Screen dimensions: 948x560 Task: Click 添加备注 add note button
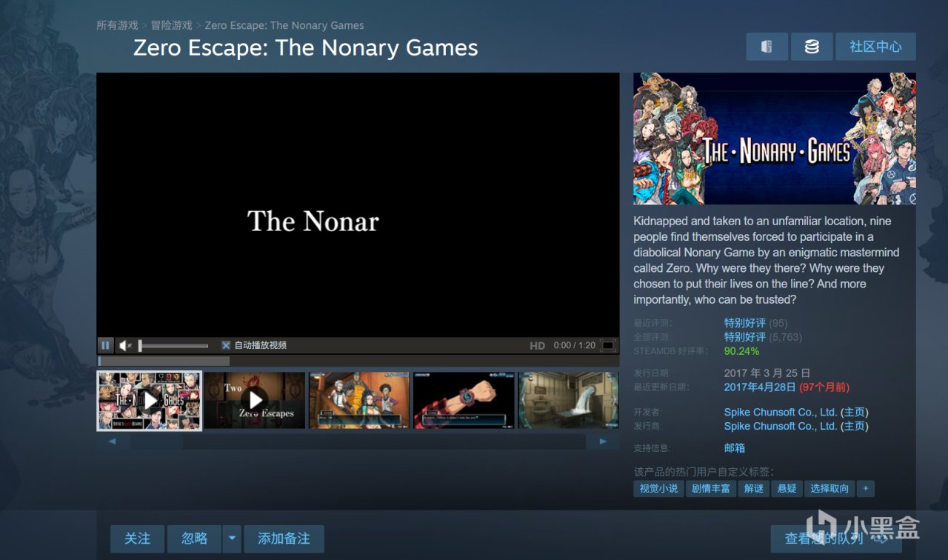[x=284, y=539]
